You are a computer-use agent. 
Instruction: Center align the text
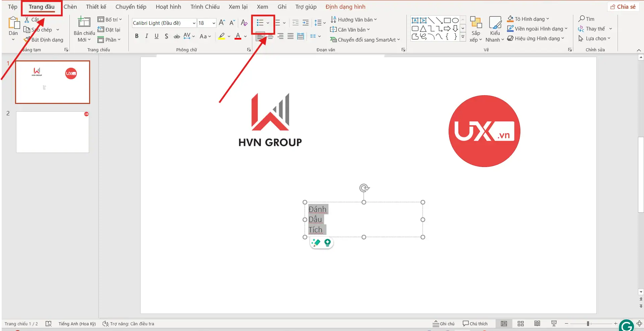tap(270, 36)
